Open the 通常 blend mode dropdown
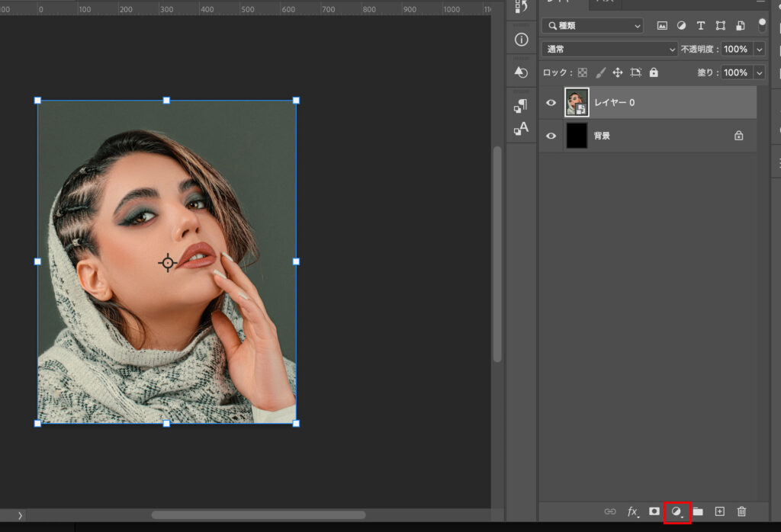781x532 pixels. (609, 49)
